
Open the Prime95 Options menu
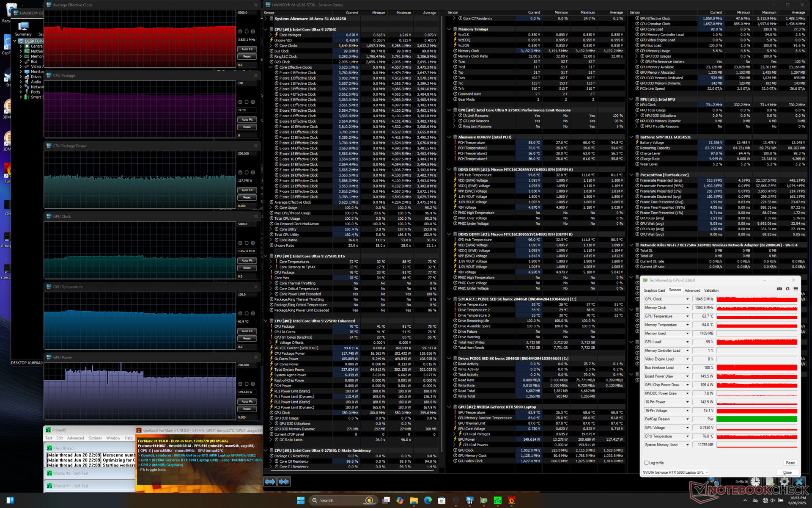click(95, 438)
